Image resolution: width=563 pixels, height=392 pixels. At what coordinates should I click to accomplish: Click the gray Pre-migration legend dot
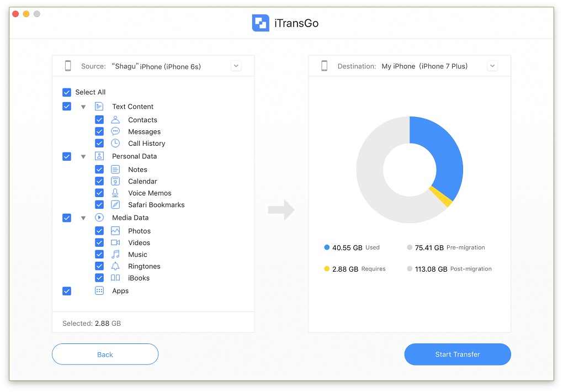410,247
